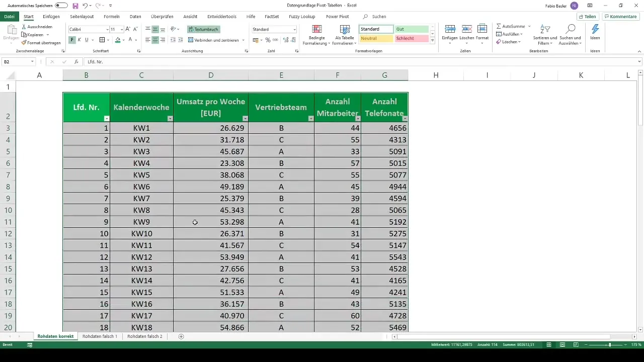
Task: Toggle the Textumbruch wrap text button
Action: [204, 29]
